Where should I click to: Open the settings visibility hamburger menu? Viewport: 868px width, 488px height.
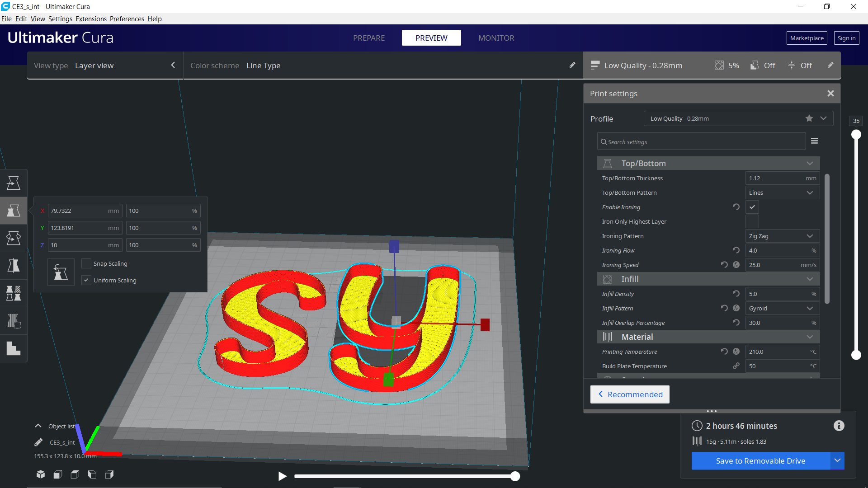click(x=814, y=141)
